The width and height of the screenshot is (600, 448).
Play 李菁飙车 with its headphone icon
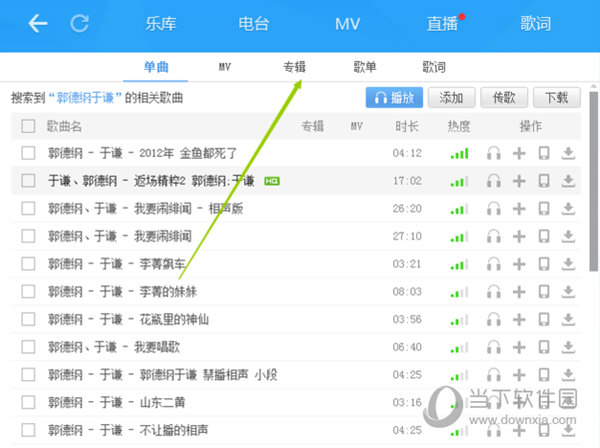(x=494, y=264)
